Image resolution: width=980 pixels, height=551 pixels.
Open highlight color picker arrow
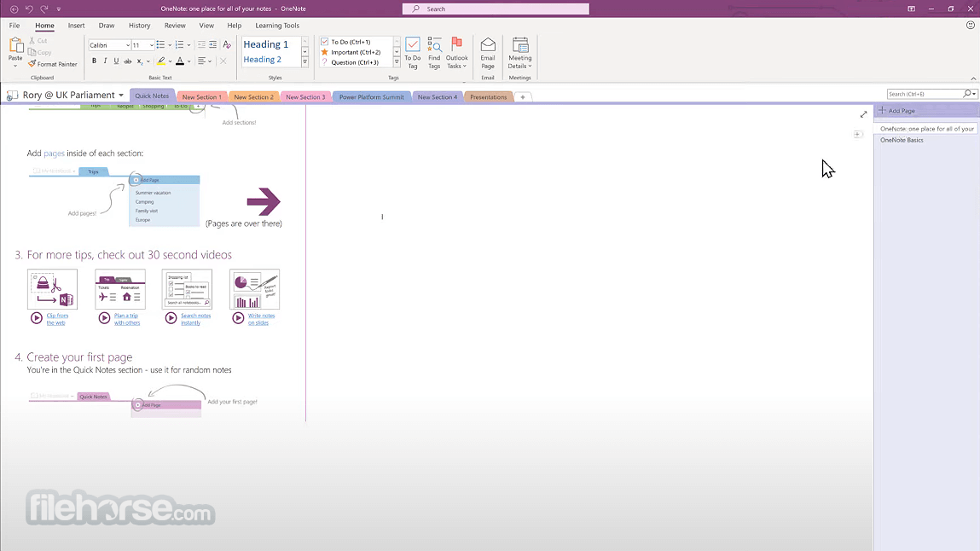(170, 61)
